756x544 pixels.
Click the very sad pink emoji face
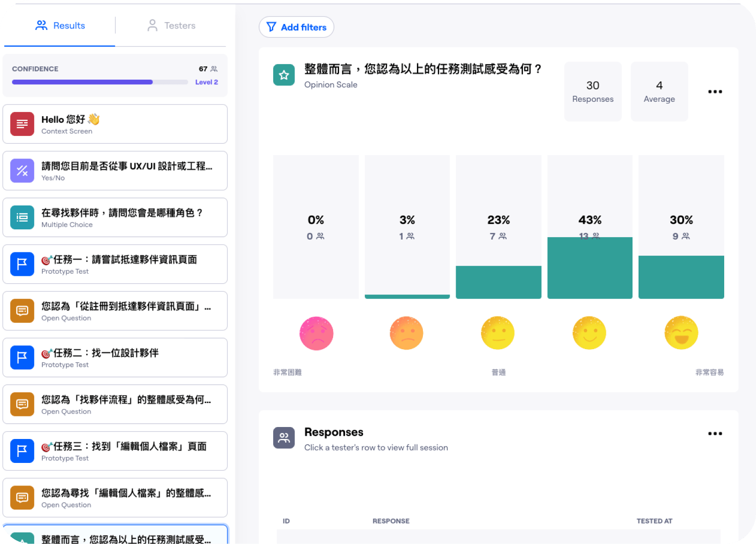(x=316, y=333)
